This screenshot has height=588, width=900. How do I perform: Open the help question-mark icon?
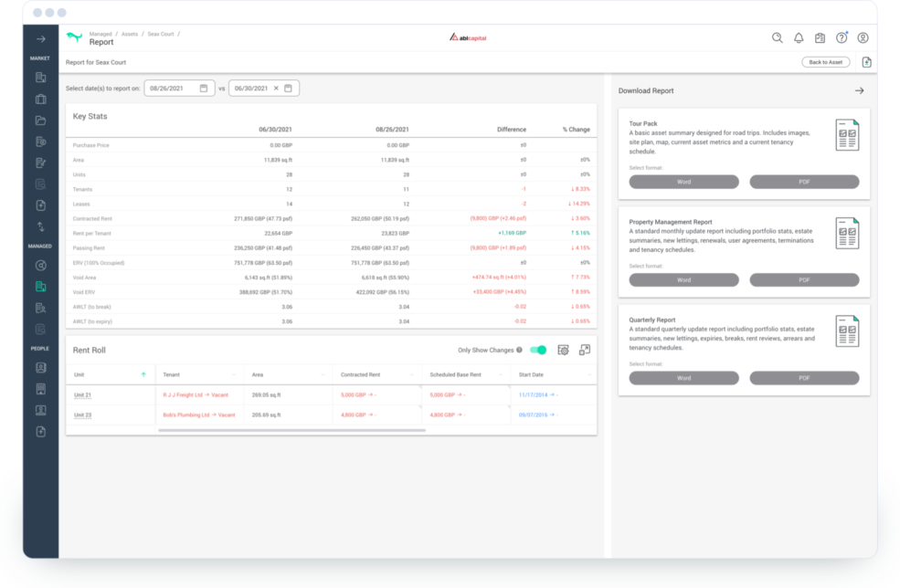842,37
